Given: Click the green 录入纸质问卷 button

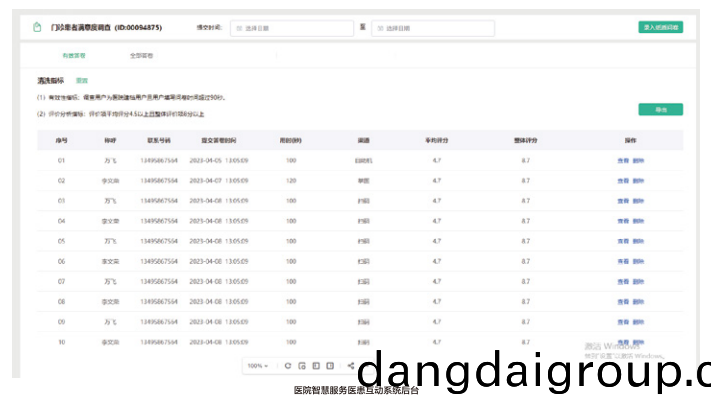Looking at the screenshot, I should pyautogui.click(x=660, y=28).
